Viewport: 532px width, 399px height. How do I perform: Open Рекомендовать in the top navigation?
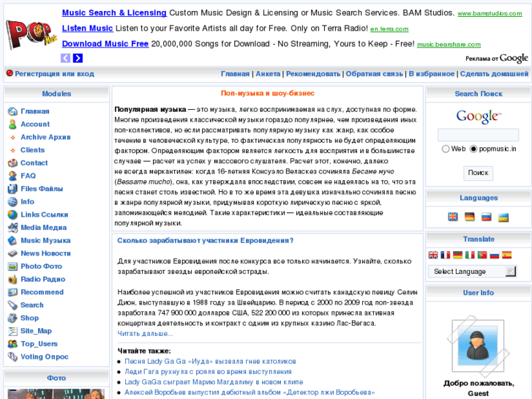coord(313,74)
